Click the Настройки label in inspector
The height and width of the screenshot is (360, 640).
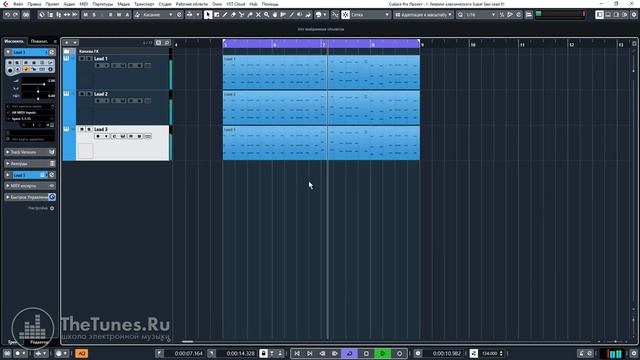38,208
